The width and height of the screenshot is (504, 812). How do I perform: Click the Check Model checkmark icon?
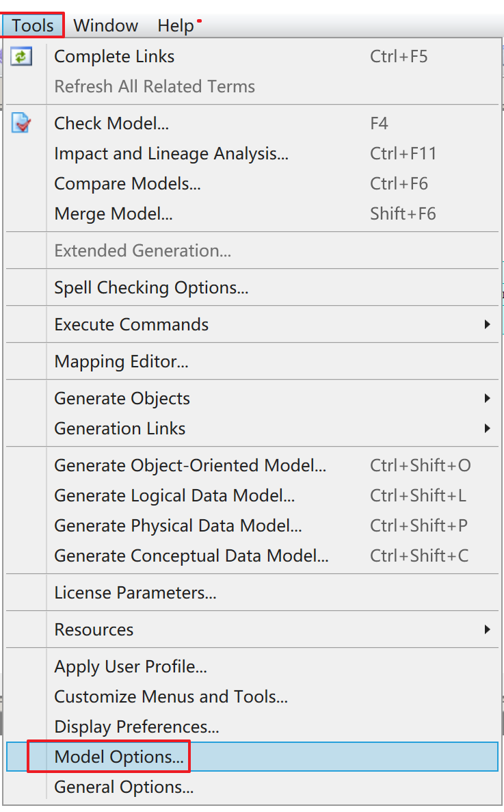pos(22,124)
